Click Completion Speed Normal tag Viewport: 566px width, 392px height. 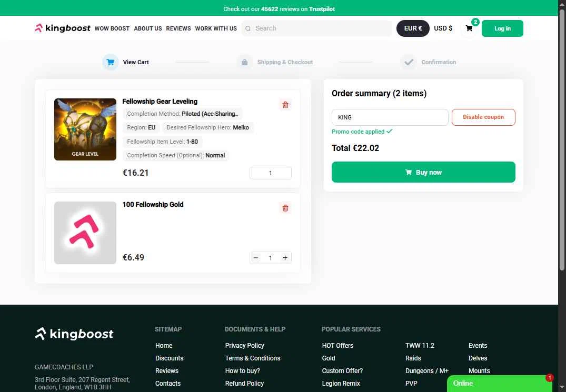(176, 155)
